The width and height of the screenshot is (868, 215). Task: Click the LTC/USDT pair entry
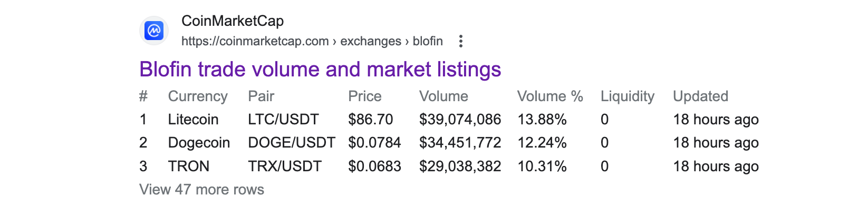pyautogui.click(x=283, y=120)
